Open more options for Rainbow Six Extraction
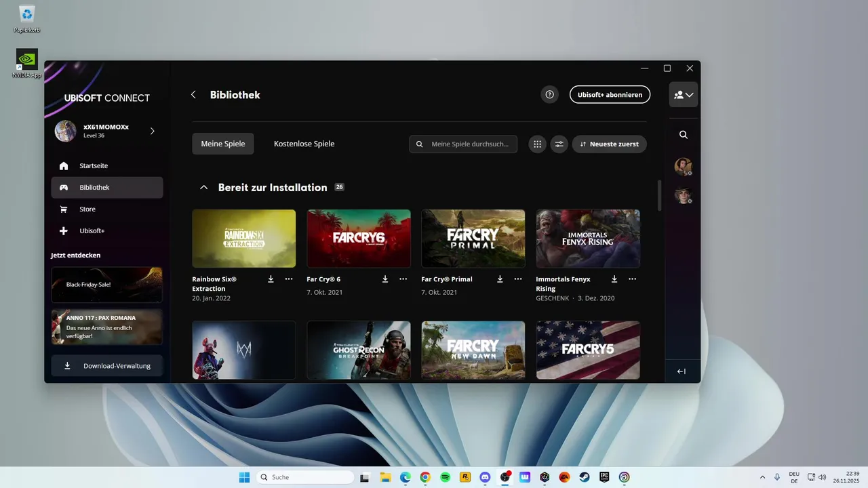 tap(289, 279)
